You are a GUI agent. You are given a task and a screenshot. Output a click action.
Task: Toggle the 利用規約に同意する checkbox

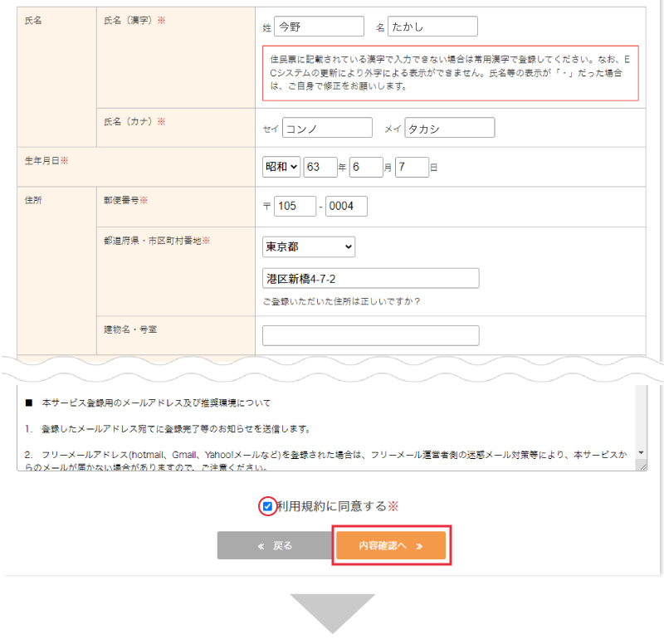267,506
